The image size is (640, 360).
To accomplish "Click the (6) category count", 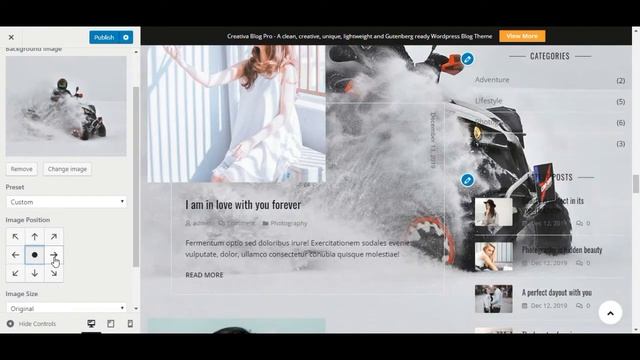I will [x=620, y=123].
